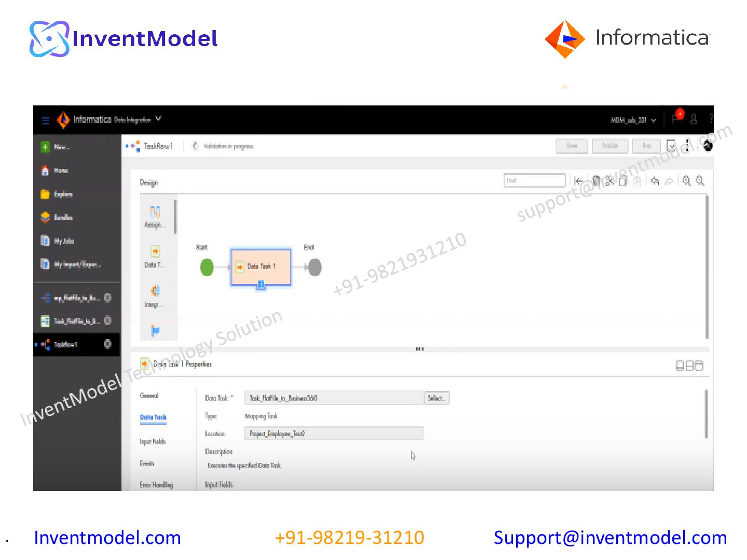Select the Data Task 1 node on canvas
The image size is (747, 560).
pyautogui.click(x=261, y=267)
